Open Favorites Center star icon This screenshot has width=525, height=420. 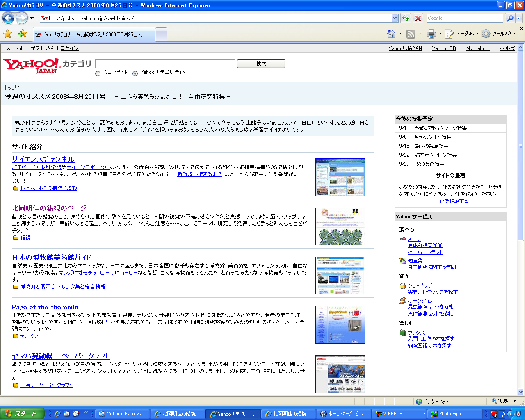7,34
